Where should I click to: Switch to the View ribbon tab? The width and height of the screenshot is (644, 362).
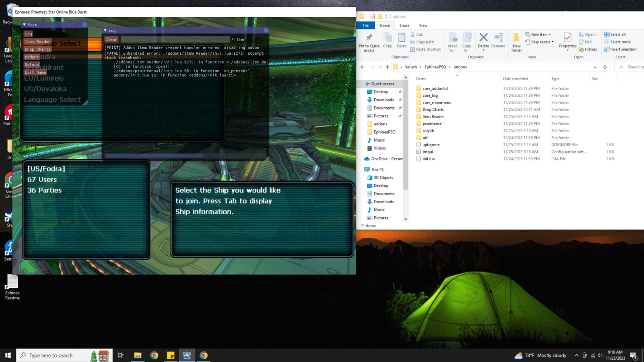tap(423, 25)
